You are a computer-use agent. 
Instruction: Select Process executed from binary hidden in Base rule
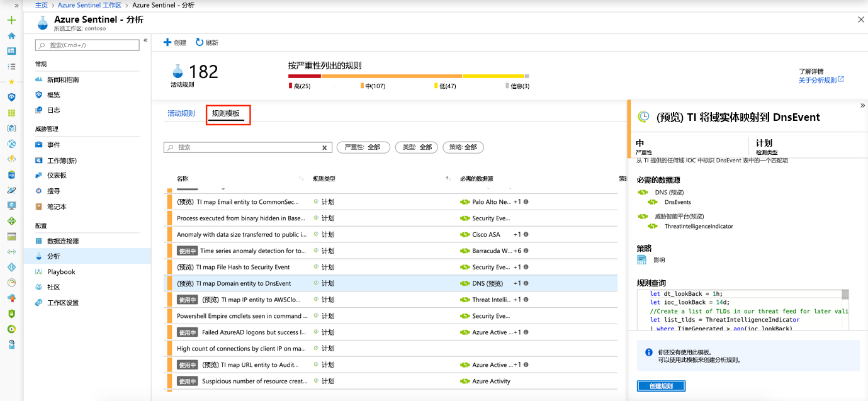coord(391,218)
